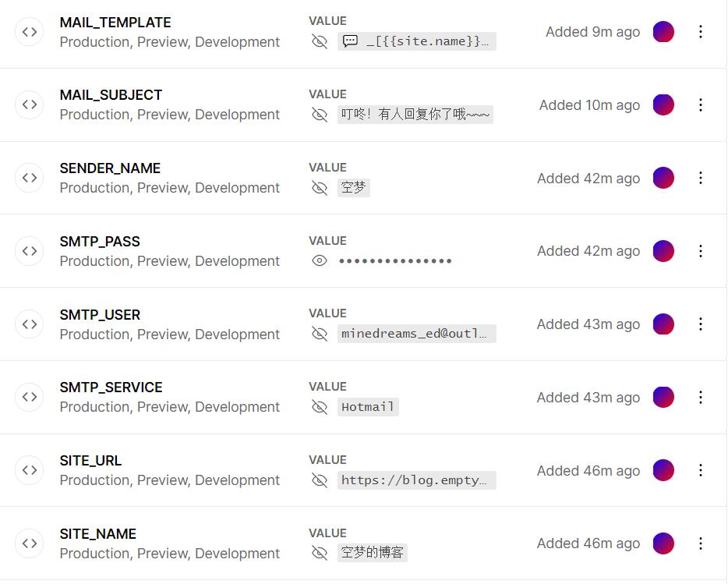Viewport: 728px width, 584px height.
Task: Open the kebab menu beside SITE_NAME
Action: pyautogui.click(x=700, y=543)
